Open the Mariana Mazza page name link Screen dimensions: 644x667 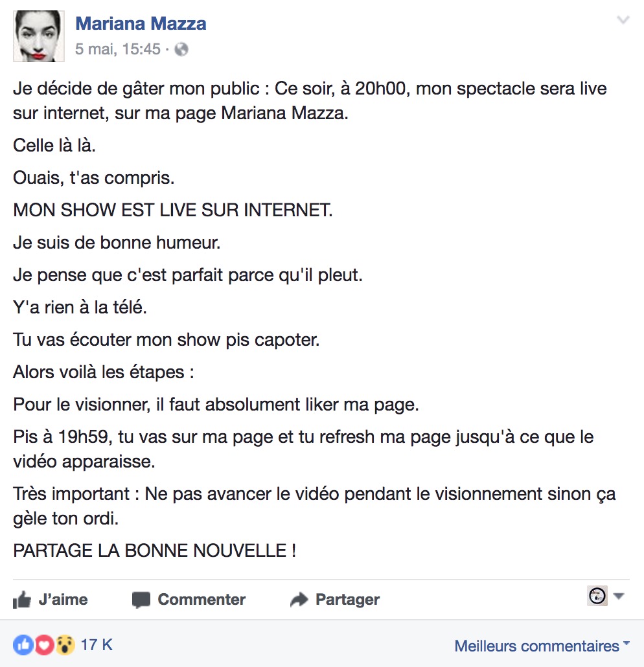point(141,23)
